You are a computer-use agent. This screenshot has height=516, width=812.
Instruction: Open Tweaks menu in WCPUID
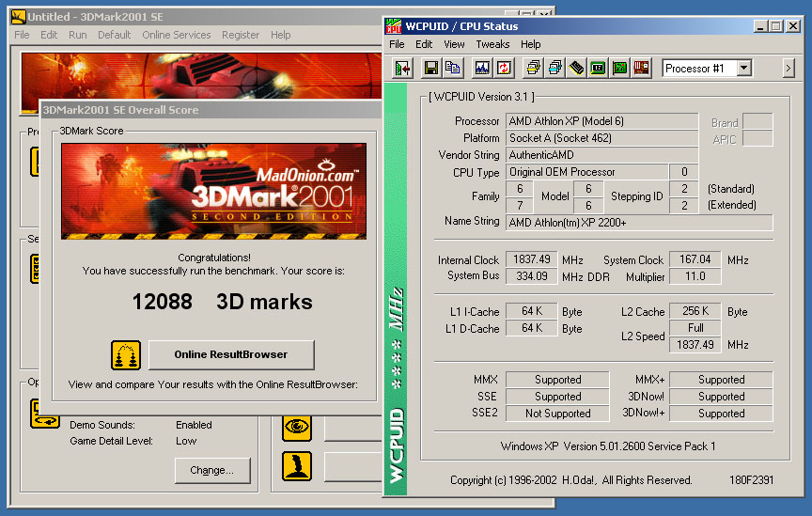pyautogui.click(x=492, y=44)
